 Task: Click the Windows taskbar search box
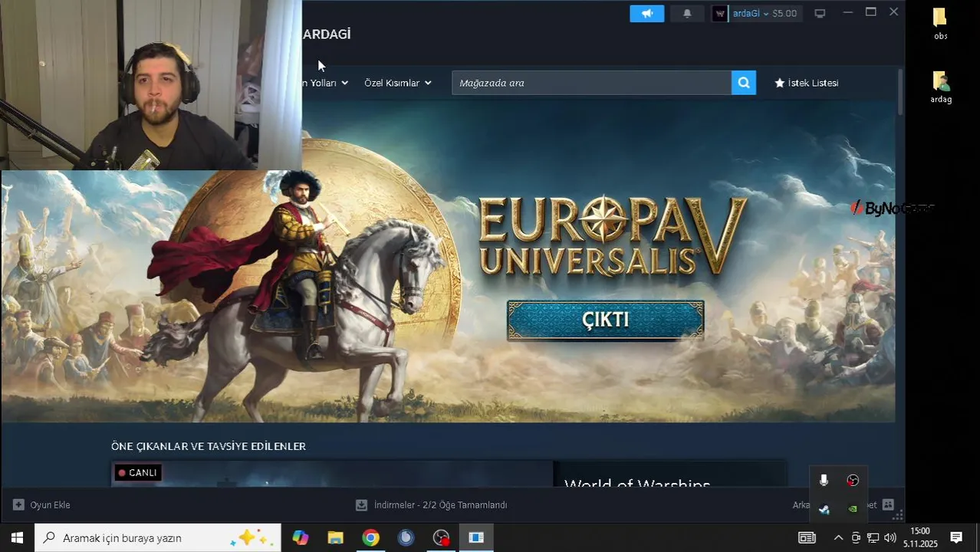click(x=158, y=537)
